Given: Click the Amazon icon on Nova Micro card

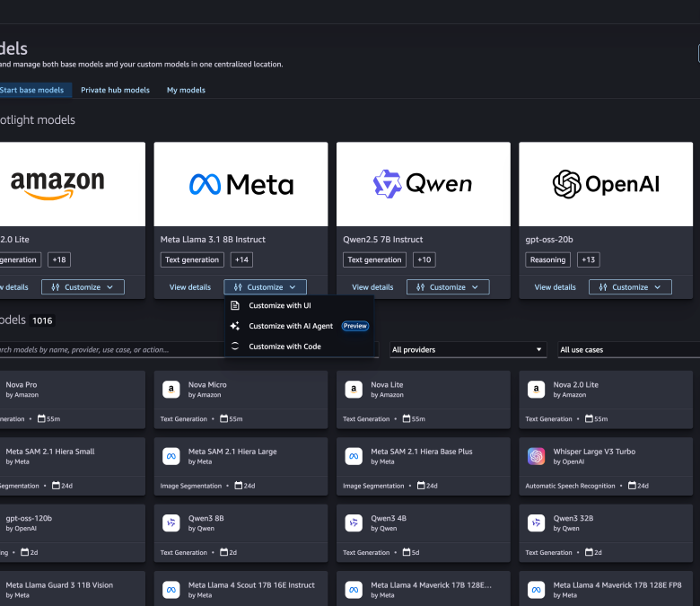Looking at the screenshot, I should [171, 390].
